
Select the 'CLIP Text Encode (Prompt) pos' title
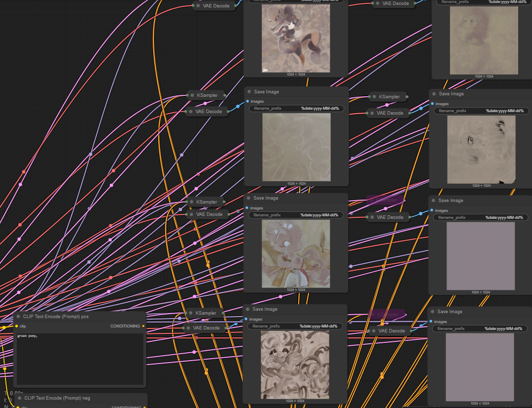[56, 317]
